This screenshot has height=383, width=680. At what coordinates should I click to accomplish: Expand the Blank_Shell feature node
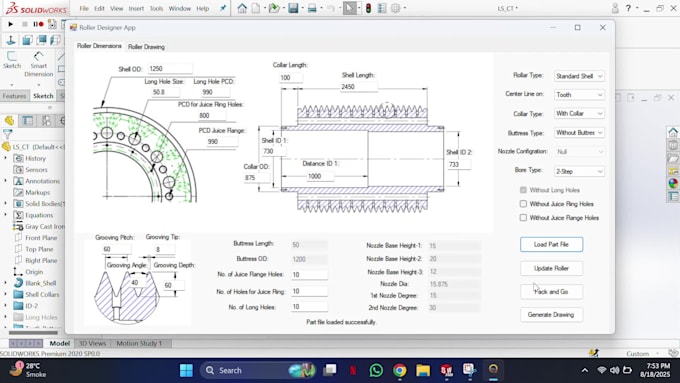coord(6,283)
